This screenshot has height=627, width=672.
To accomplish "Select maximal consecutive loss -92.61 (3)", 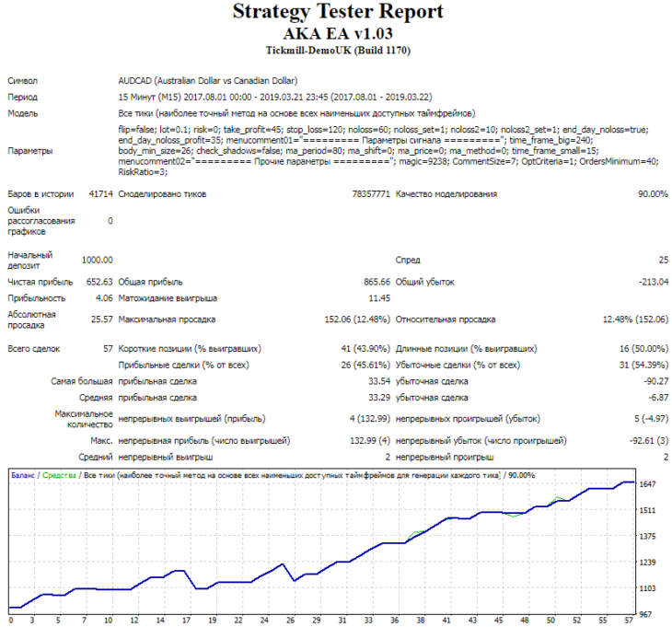I will coord(649,441).
